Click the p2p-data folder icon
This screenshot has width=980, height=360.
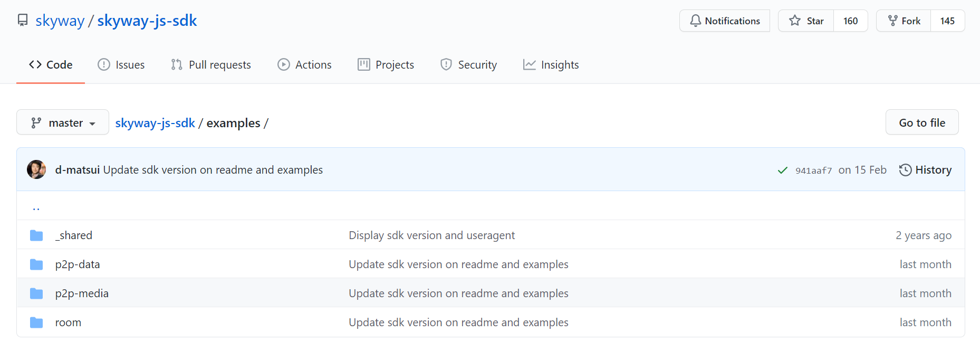click(x=36, y=264)
